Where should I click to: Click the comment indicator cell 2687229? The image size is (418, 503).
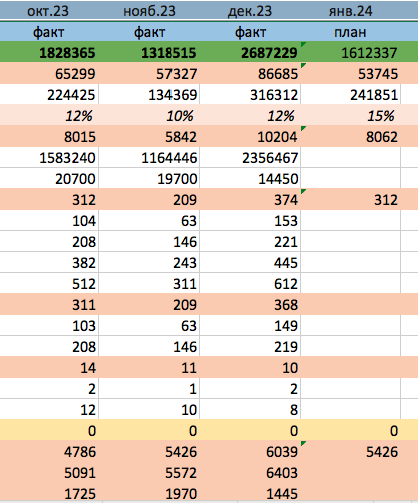tap(250, 53)
